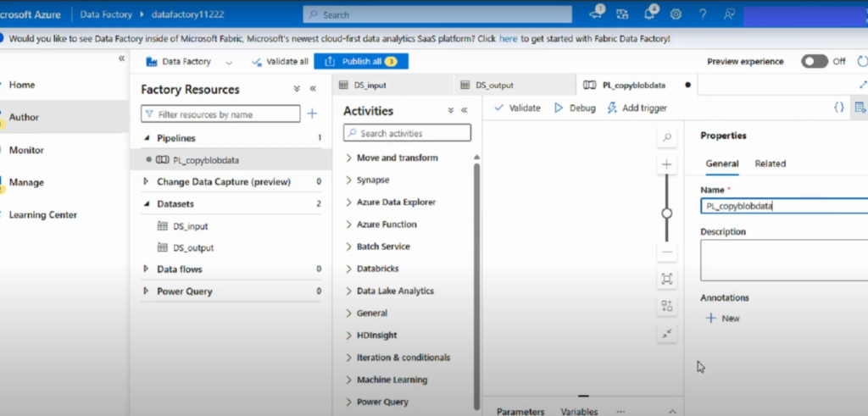This screenshot has height=416, width=868.
Task: Switch to the DS_input tab
Action: pos(392,85)
